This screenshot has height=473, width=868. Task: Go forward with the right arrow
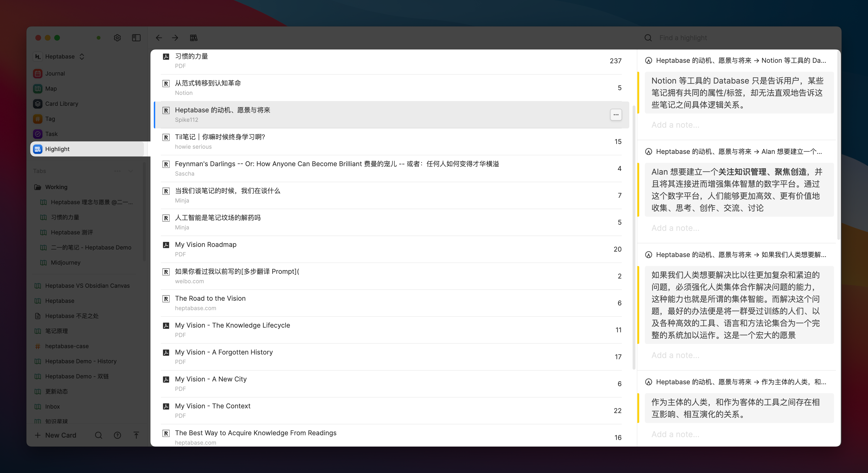(x=175, y=38)
